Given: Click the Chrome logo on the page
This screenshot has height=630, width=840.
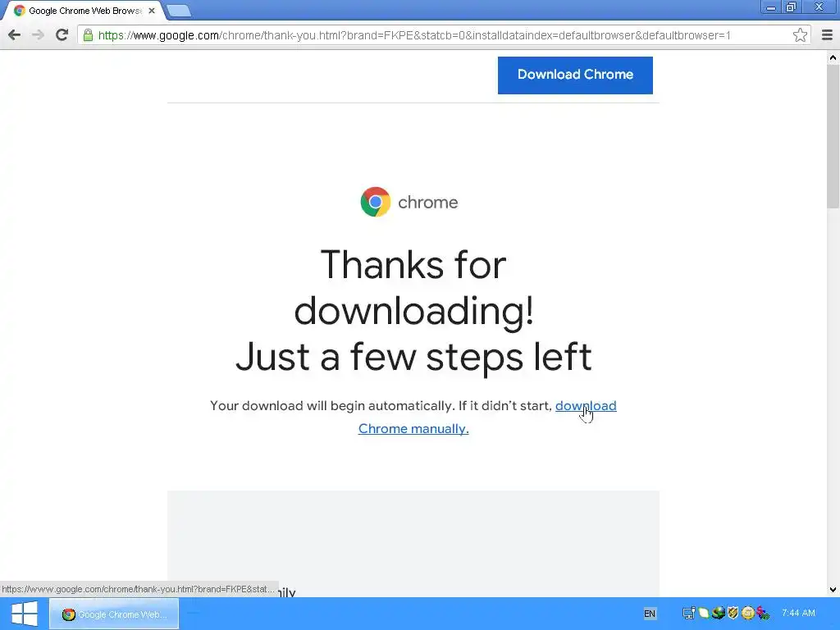Looking at the screenshot, I should coord(376,202).
